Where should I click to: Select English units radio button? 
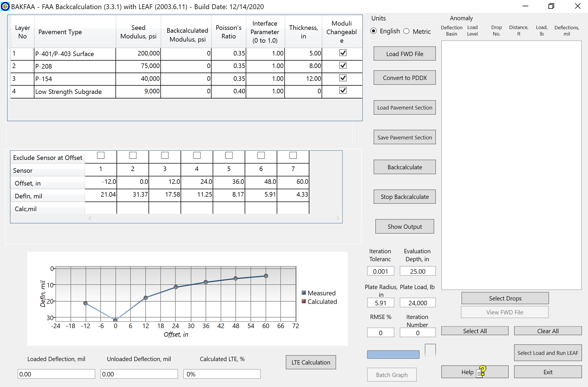tap(374, 31)
